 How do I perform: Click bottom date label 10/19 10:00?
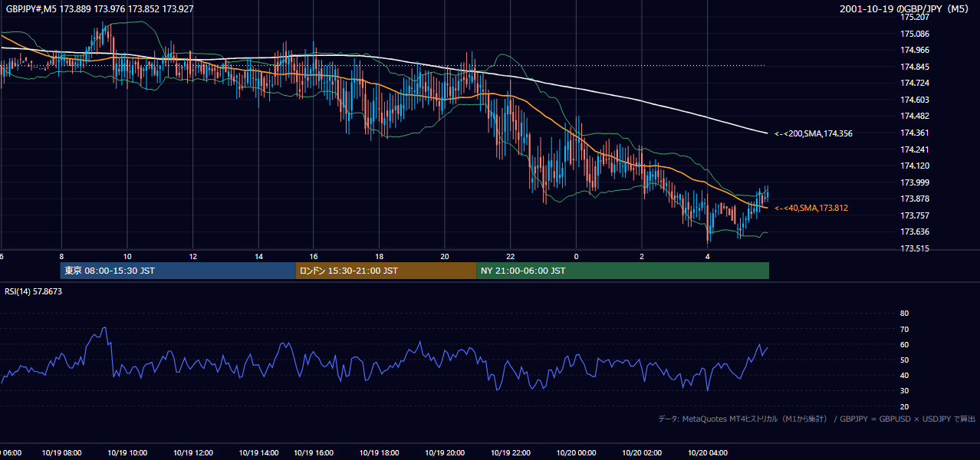pyautogui.click(x=128, y=452)
